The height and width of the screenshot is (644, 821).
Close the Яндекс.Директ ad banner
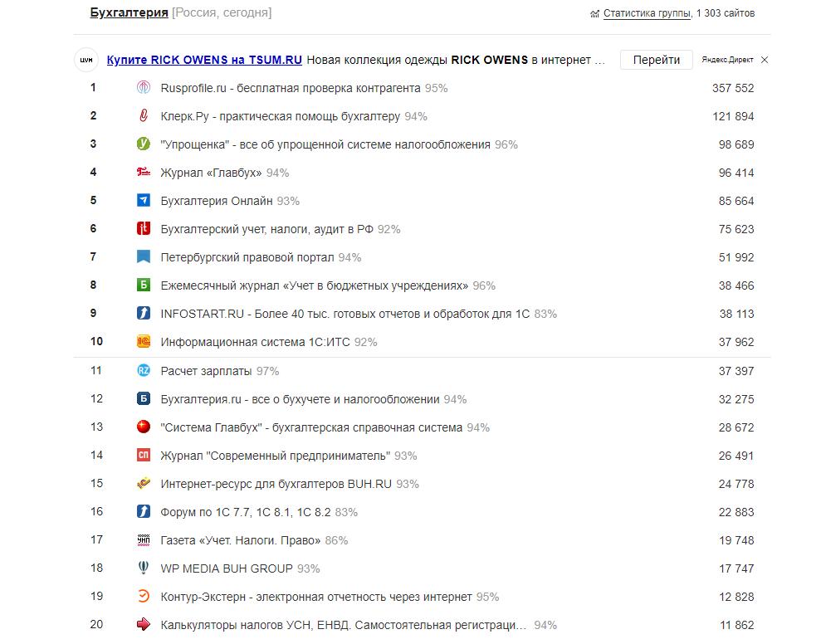coord(765,60)
